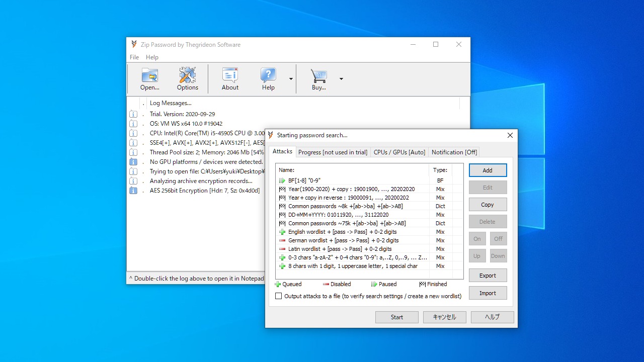
Task: Click the キャンセル button
Action: 445,317
